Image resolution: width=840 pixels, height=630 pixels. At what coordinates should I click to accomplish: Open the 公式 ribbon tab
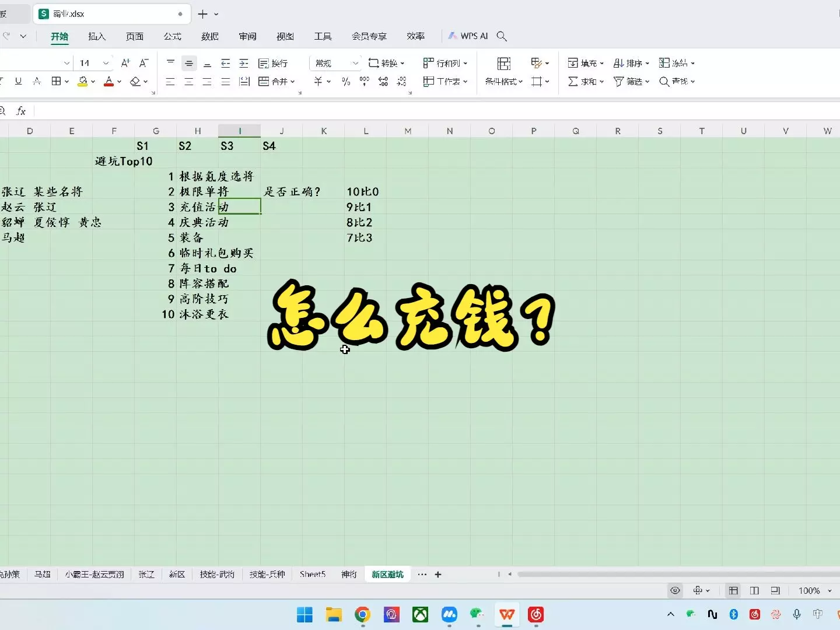pyautogui.click(x=172, y=36)
